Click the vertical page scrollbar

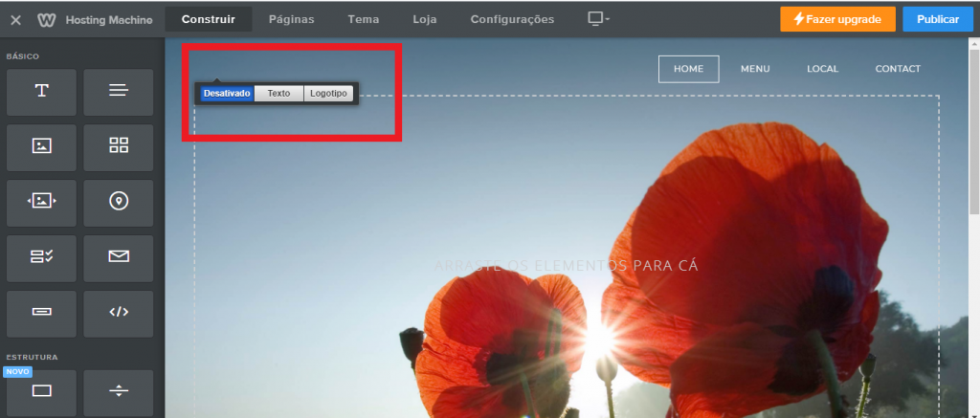(x=973, y=131)
